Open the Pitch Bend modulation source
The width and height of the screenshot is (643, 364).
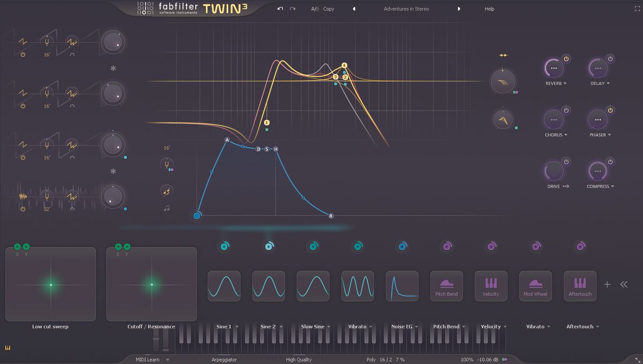click(446, 286)
